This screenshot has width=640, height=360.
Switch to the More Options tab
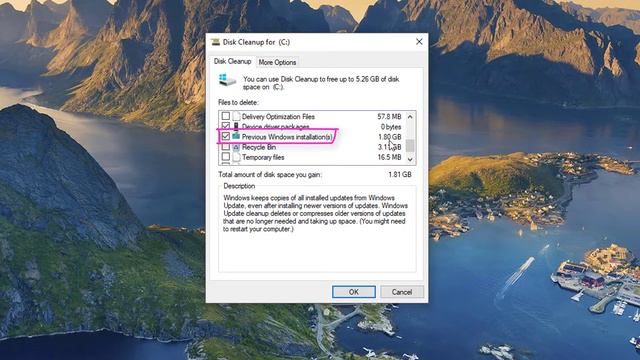pos(277,62)
